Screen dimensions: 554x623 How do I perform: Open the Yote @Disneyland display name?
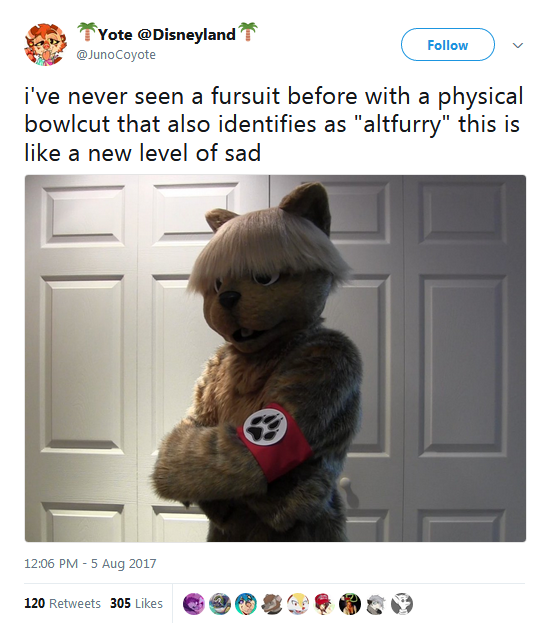pyautogui.click(x=167, y=35)
